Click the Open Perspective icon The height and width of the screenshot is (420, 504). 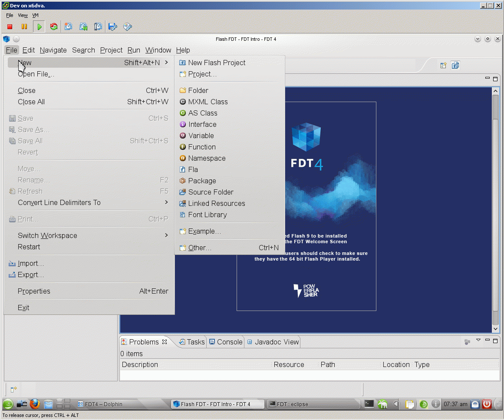coord(443,66)
